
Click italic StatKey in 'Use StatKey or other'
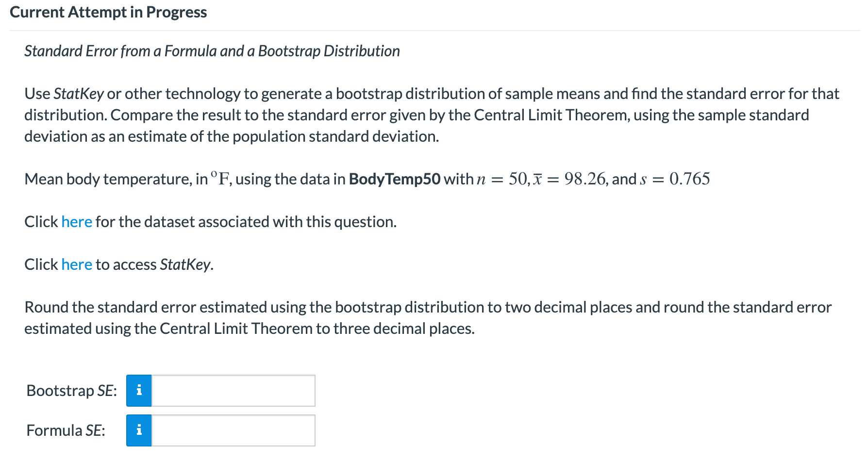(79, 94)
